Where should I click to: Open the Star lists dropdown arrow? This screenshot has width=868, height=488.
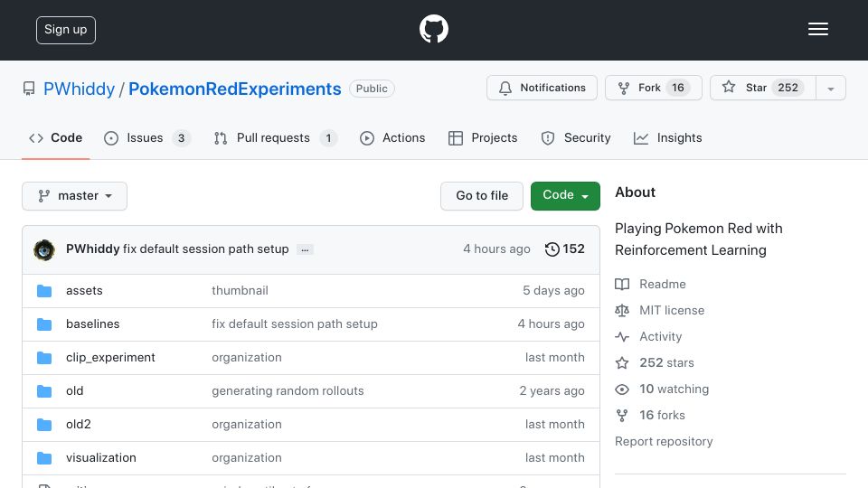coord(830,88)
